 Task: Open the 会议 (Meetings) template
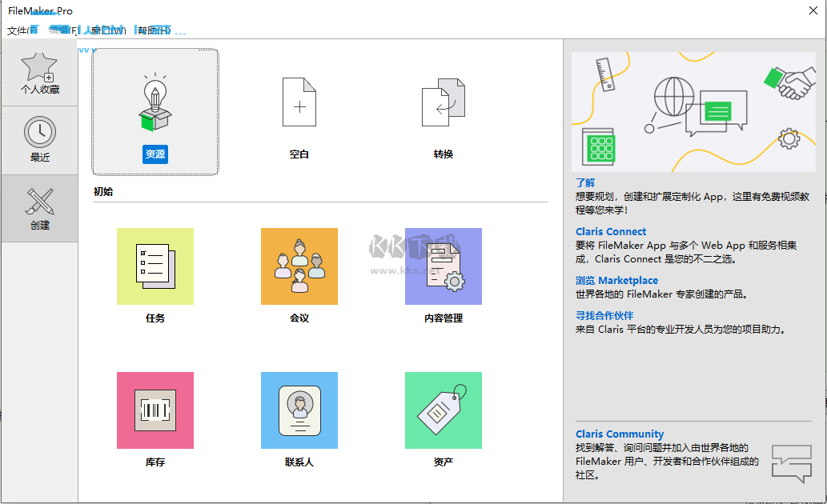pos(299,266)
